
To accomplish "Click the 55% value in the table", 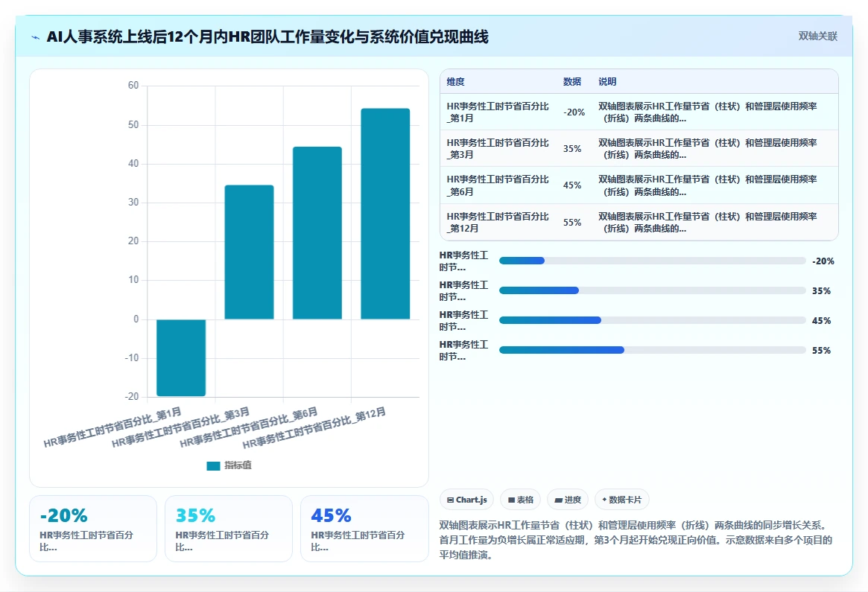I will tap(572, 223).
